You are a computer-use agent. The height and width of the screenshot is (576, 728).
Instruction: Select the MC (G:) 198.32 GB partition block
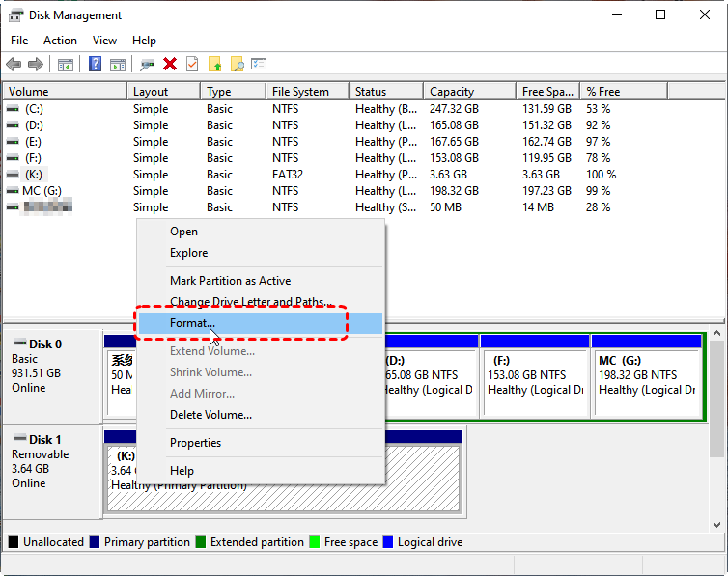(x=647, y=376)
